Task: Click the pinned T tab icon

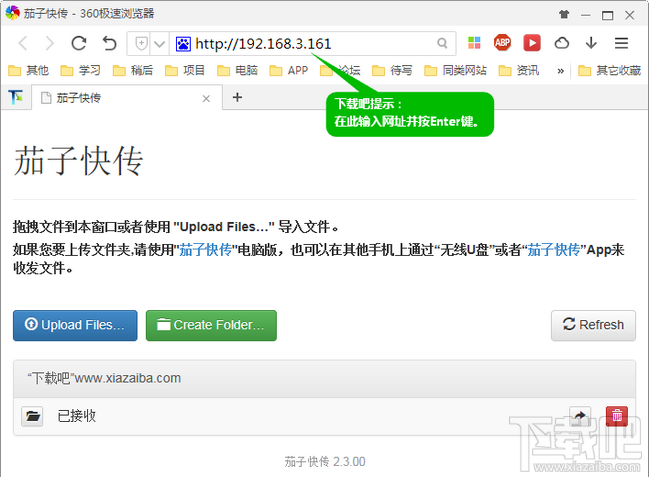Action: 16,97
